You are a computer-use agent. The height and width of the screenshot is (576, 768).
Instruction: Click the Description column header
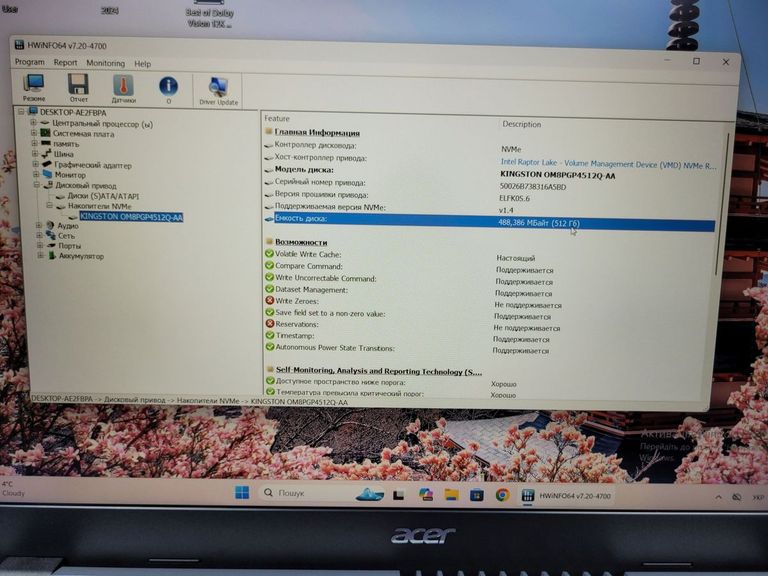pos(522,124)
